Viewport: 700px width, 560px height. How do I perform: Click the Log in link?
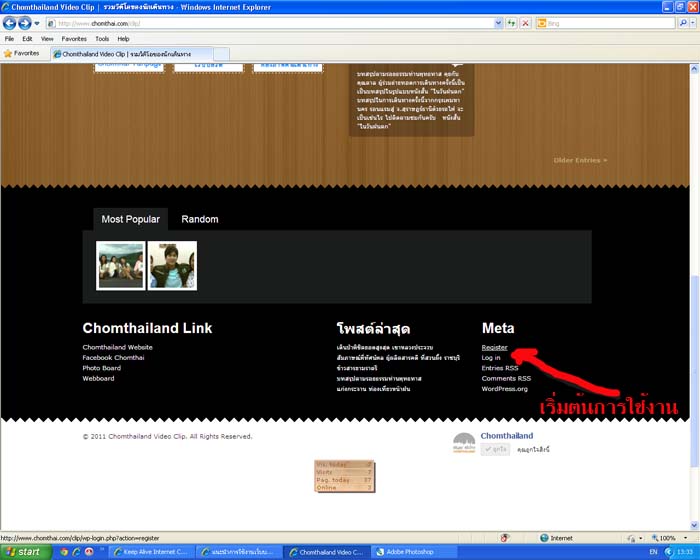click(491, 358)
